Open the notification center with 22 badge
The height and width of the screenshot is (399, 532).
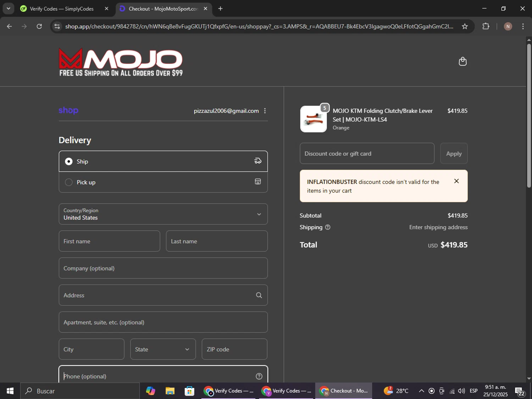click(520, 391)
